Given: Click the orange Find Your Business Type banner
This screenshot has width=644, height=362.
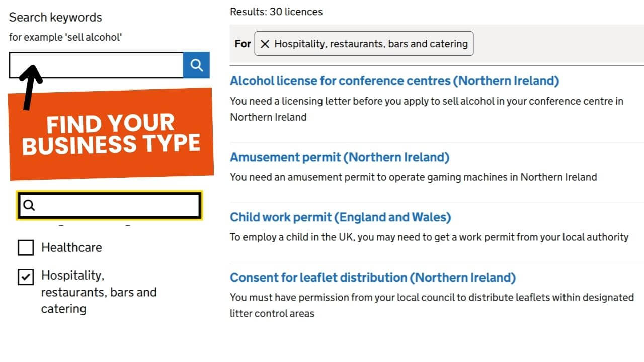Looking at the screenshot, I should [x=111, y=135].
